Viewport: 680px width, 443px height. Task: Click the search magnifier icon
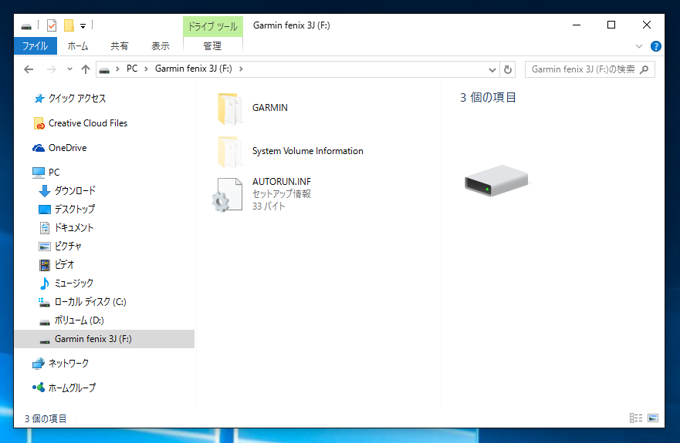(644, 69)
